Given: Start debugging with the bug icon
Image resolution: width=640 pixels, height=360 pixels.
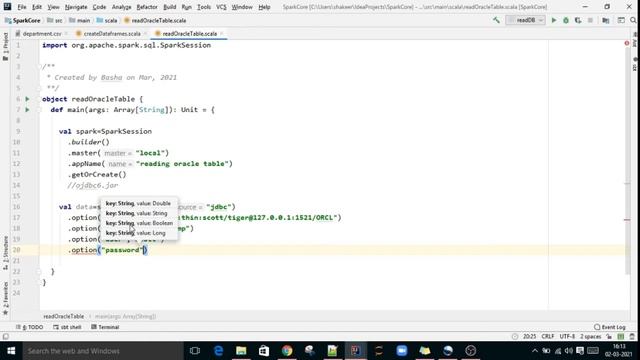Looking at the screenshot, I should tap(566, 20).
